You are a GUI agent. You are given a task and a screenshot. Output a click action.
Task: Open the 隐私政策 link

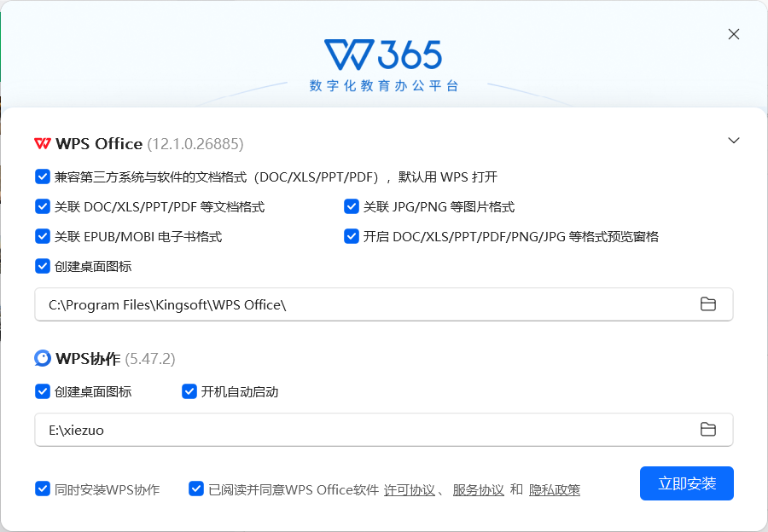tap(555, 490)
